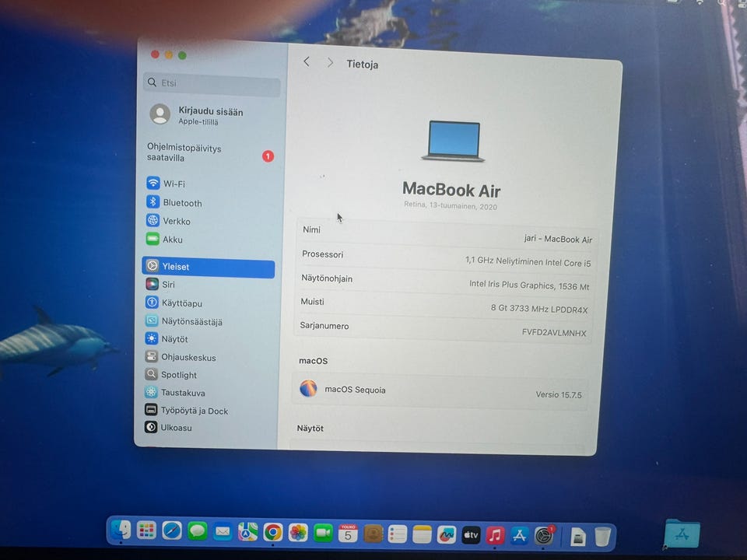Click Muisti value 8 Gt 3733 MHz
This screenshot has height=560, width=747.
coord(539,309)
